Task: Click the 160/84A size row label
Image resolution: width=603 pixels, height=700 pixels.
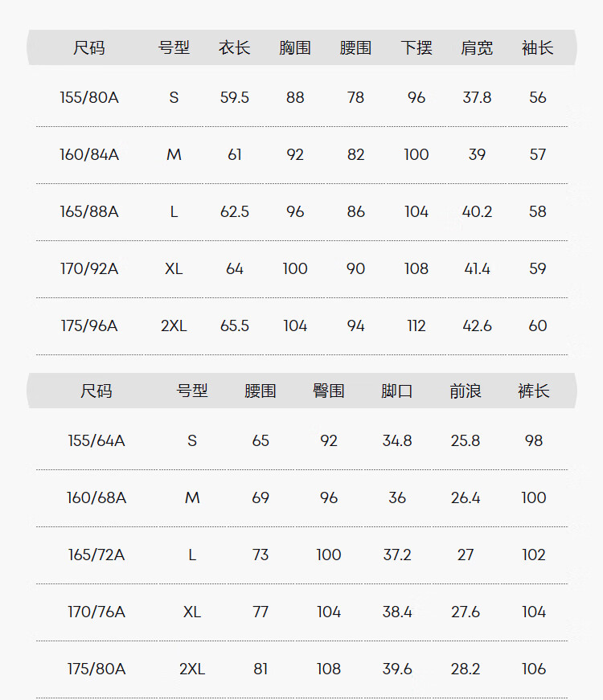Action: (89, 155)
